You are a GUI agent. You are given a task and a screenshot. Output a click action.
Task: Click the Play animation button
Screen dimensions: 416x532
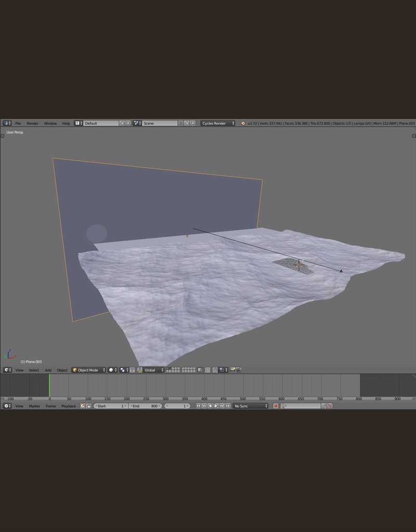coord(215,406)
